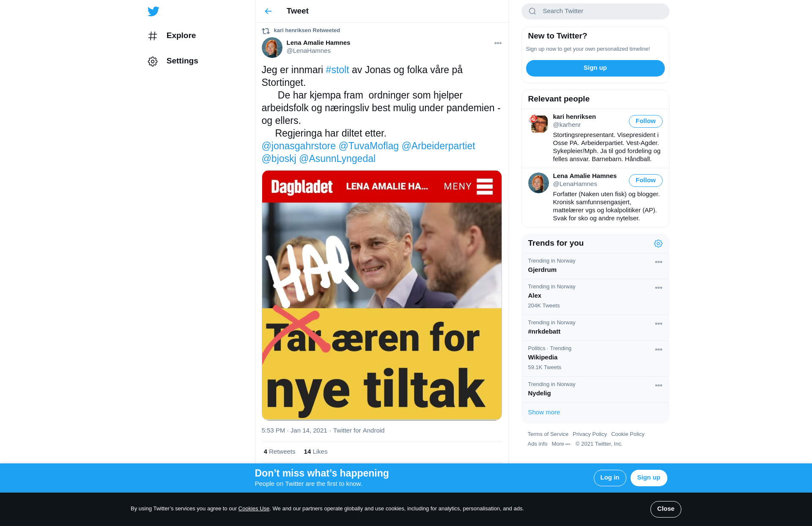The height and width of the screenshot is (526, 812).
Task: Close the cookie notice banner
Action: [665, 509]
